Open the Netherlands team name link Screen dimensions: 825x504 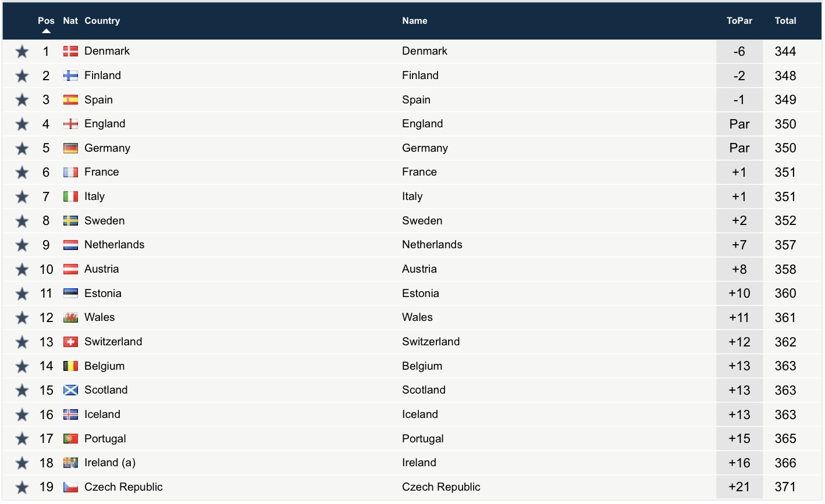[x=432, y=245]
